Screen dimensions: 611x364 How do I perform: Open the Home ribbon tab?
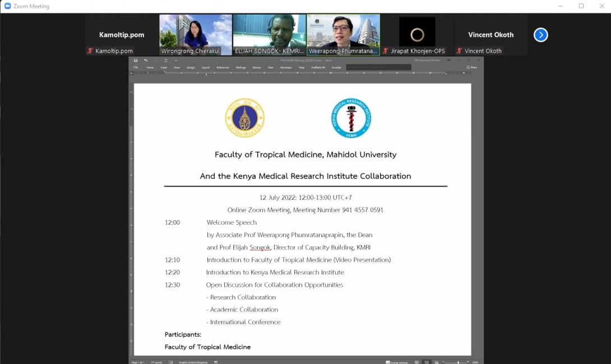coord(150,67)
